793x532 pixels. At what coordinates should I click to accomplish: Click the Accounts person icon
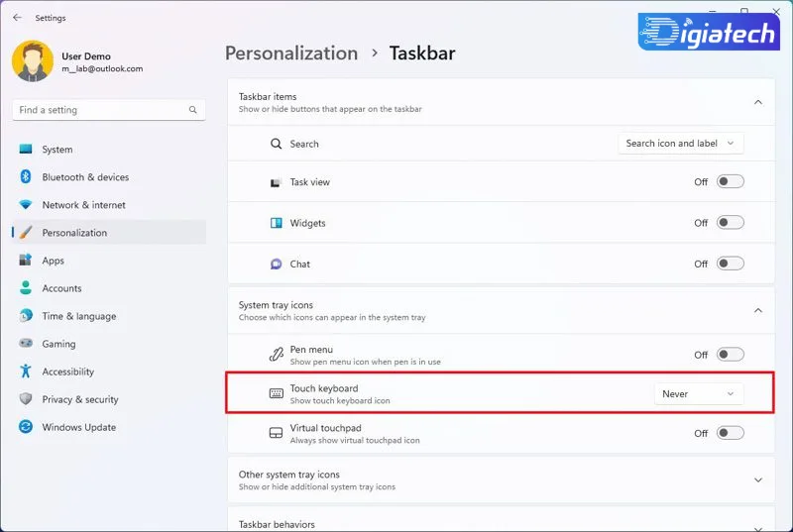click(x=26, y=288)
